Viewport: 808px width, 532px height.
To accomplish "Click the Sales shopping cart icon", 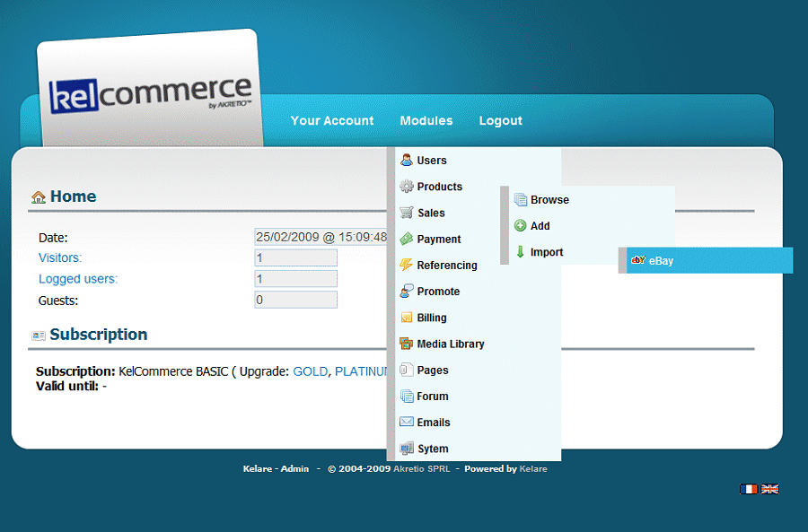I will click(407, 213).
